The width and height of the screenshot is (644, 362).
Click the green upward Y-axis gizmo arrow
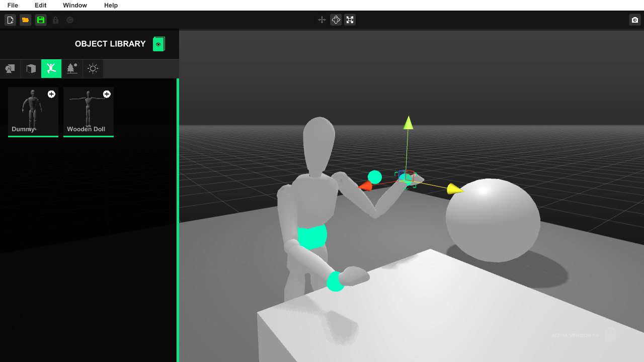(x=408, y=123)
